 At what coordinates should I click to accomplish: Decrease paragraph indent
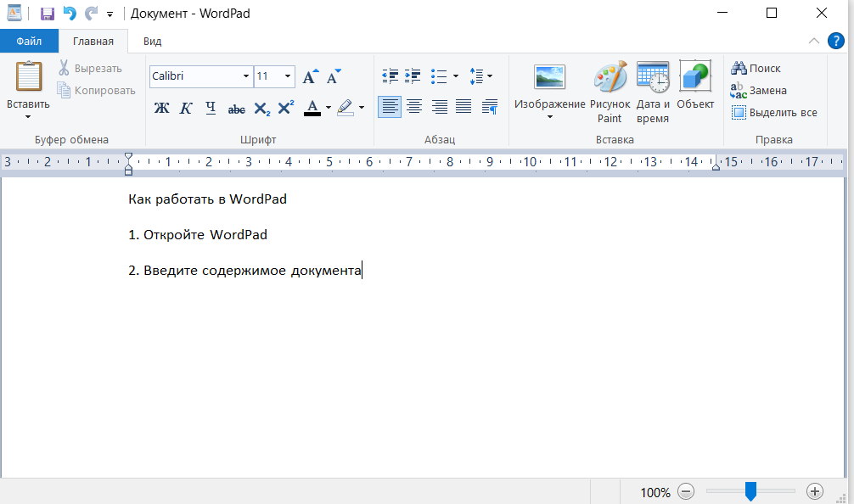(x=390, y=76)
